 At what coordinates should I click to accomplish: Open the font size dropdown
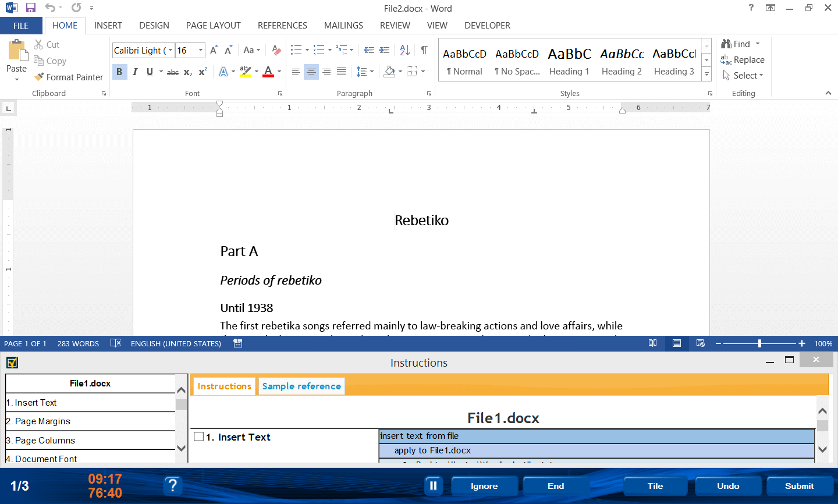point(201,51)
